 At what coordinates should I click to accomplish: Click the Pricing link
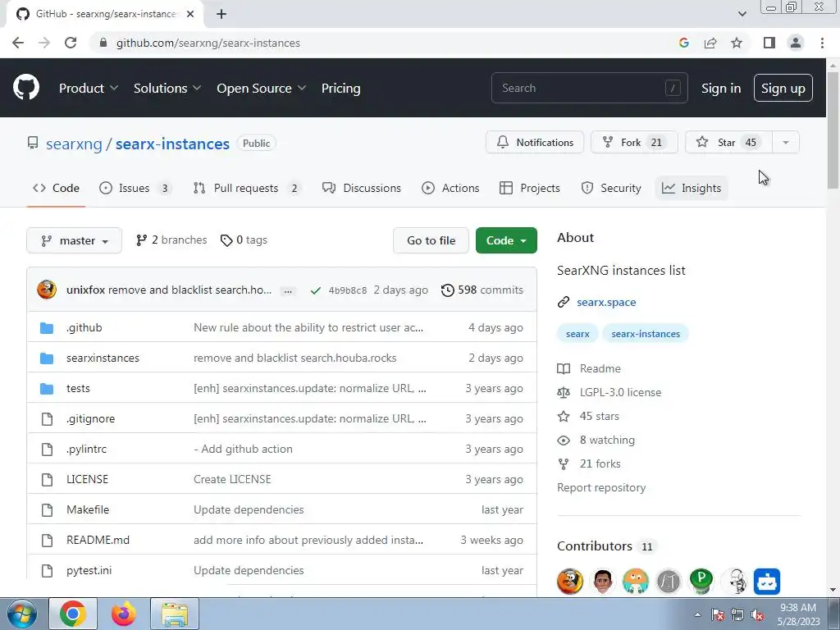click(x=340, y=89)
